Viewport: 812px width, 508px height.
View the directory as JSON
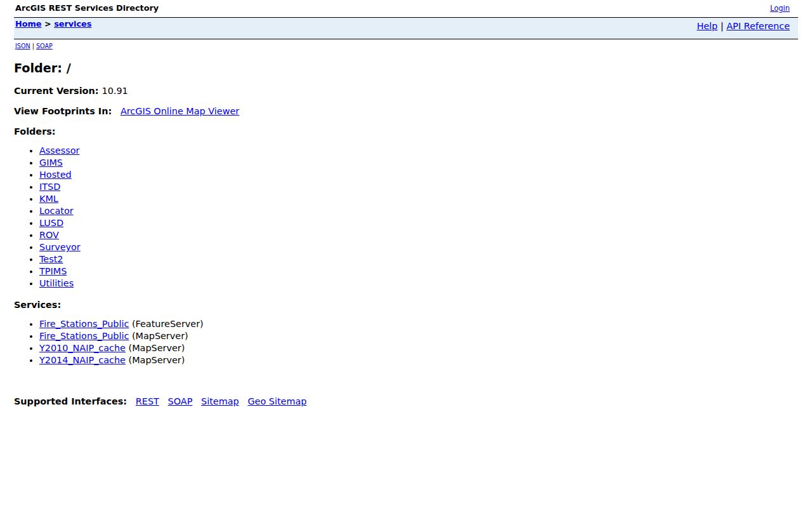(23, 46)
